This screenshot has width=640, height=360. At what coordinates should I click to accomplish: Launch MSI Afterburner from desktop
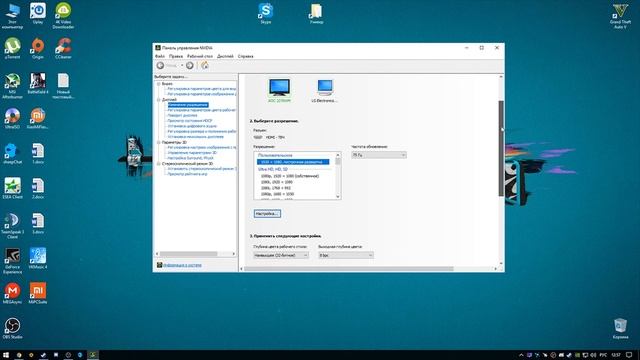[x=12, y=86]
